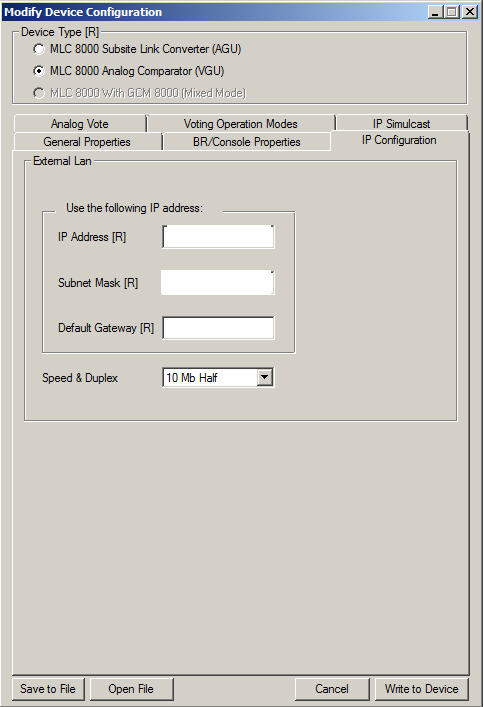Select the IP Configuration tab
The width and height of the screenshot is (484, 707).
coord(399,140)
